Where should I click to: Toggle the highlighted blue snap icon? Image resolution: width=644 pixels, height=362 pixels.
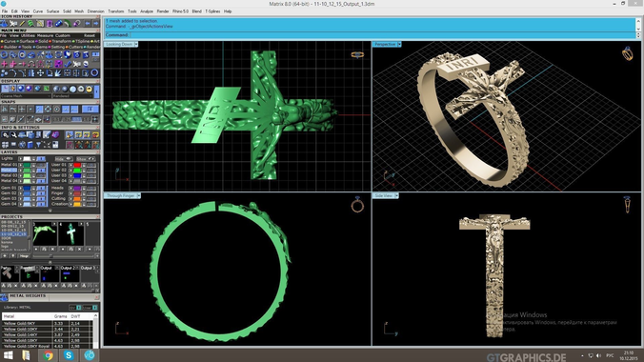tap(39, 109)
